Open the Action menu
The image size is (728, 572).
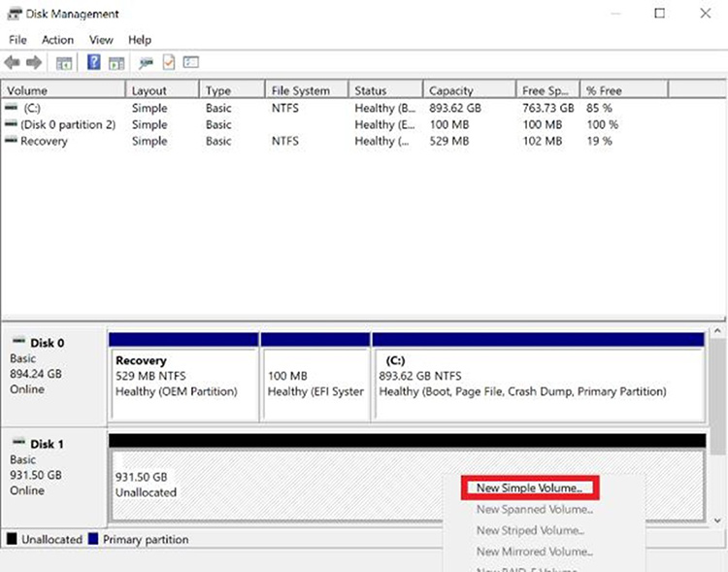tap(57, 40)
